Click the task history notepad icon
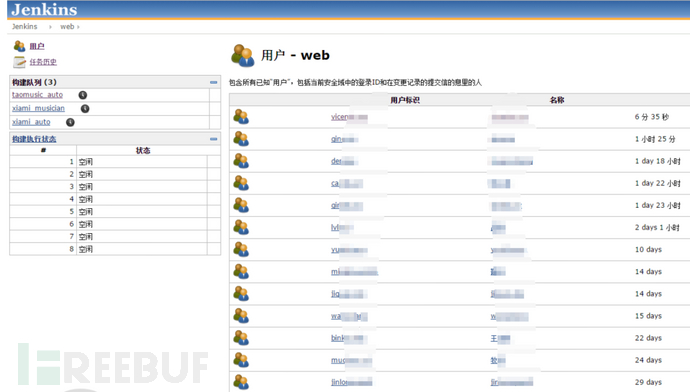 click(x=19, y=62)
